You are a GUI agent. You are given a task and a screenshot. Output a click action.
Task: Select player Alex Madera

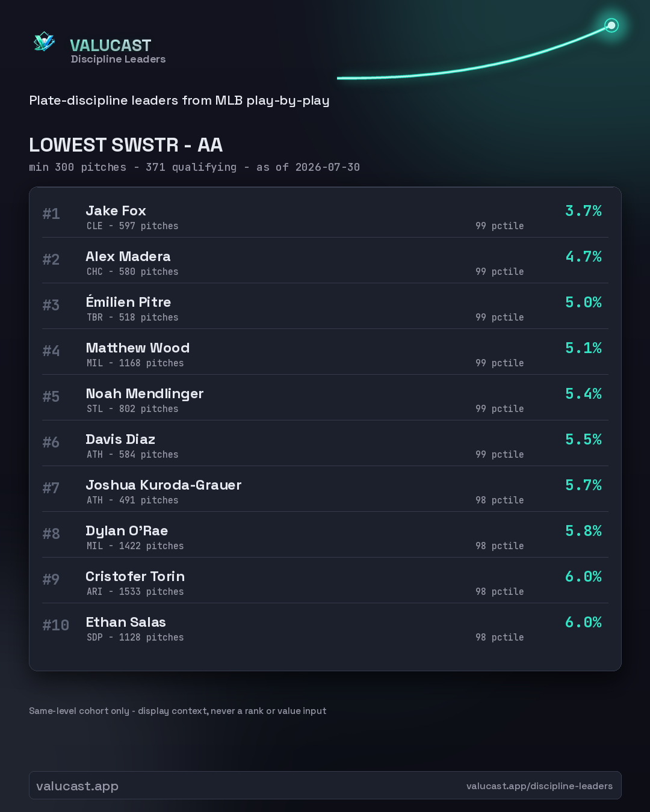(128, 256)
